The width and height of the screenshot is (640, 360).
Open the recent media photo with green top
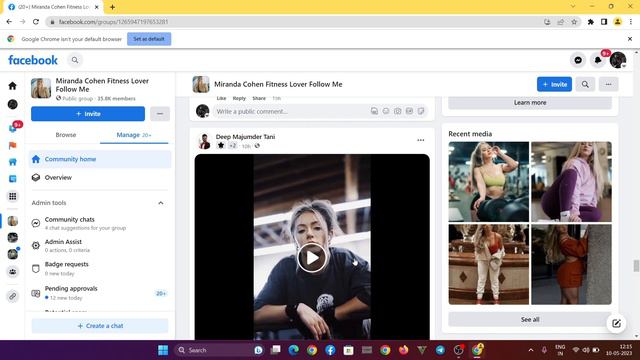489,182
